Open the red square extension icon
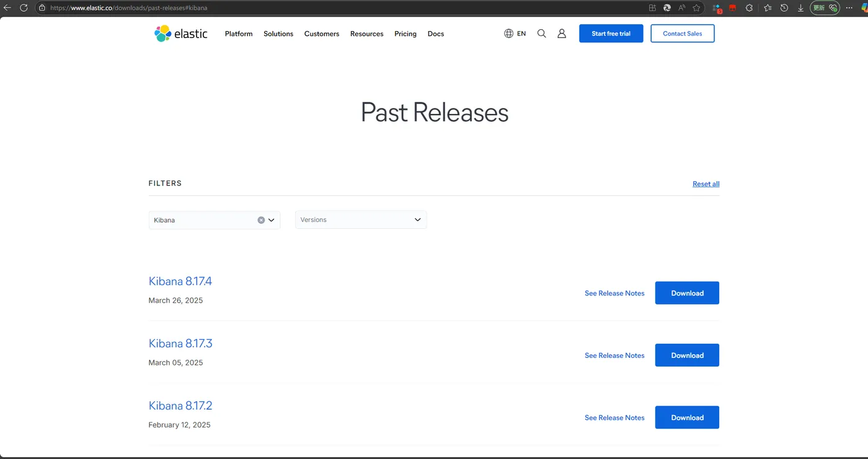 [x=733, y=8]
